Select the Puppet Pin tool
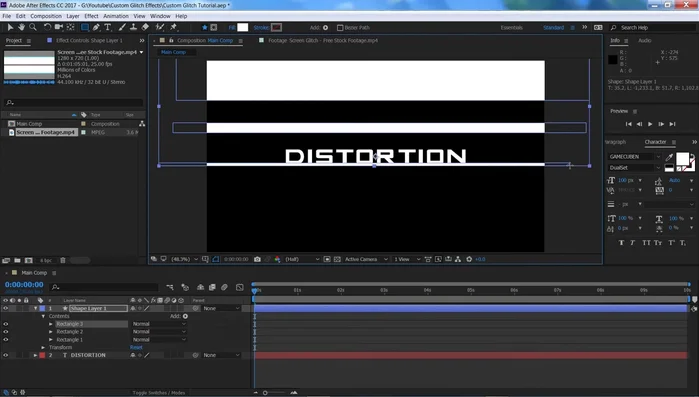Image resolution: width=699 pixels, height=397 pixels. (173, 27)
